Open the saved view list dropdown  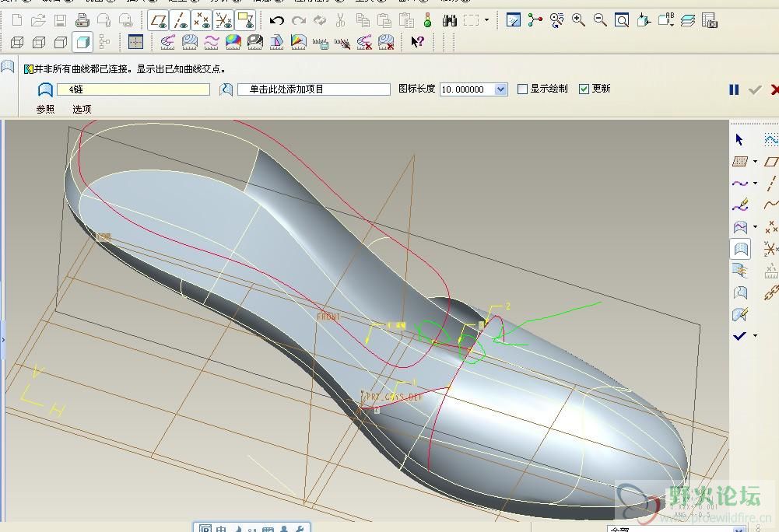click(665, 20)
